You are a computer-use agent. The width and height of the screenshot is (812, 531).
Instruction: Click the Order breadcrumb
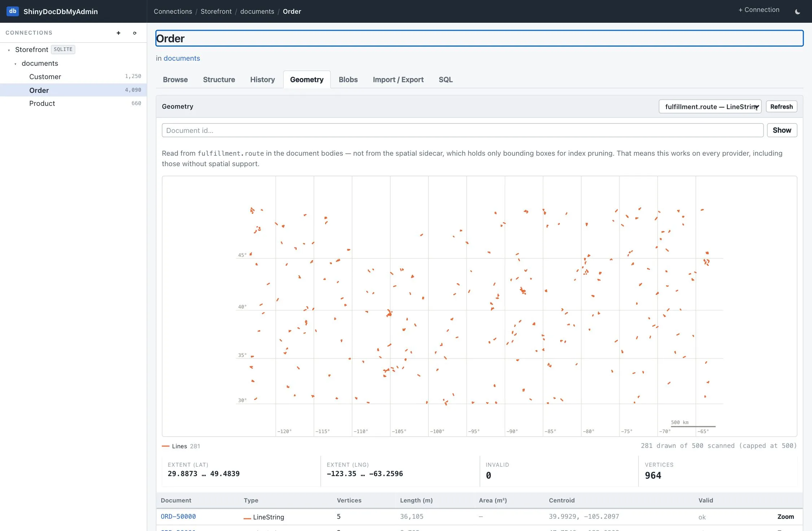tap(292, 12)
